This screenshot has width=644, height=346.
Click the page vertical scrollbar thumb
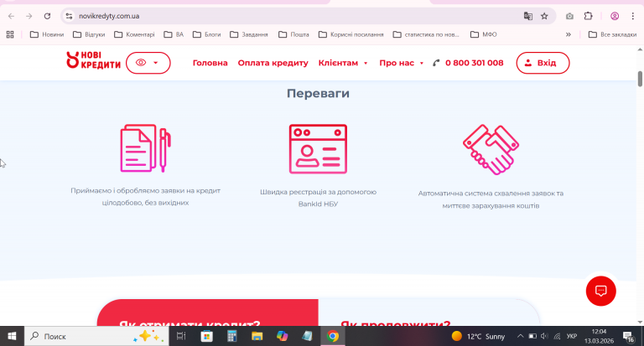coord(640,79)
